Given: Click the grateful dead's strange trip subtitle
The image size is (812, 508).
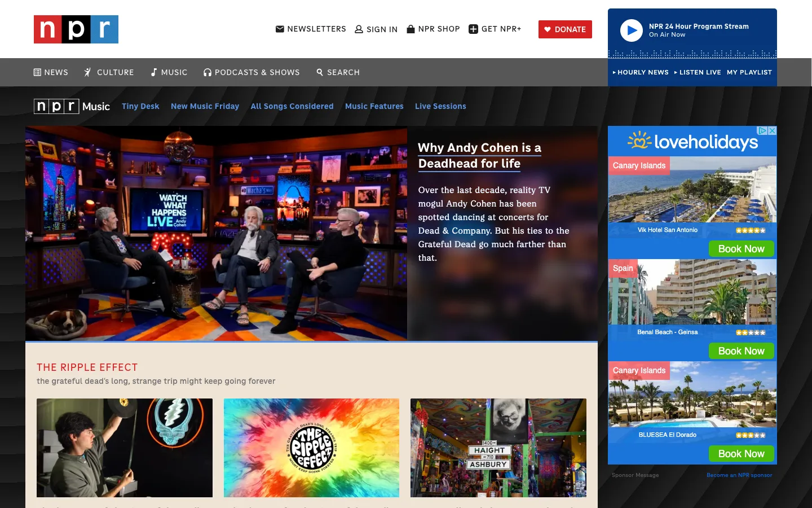Looking at the screenshot, I should point(156,381).
